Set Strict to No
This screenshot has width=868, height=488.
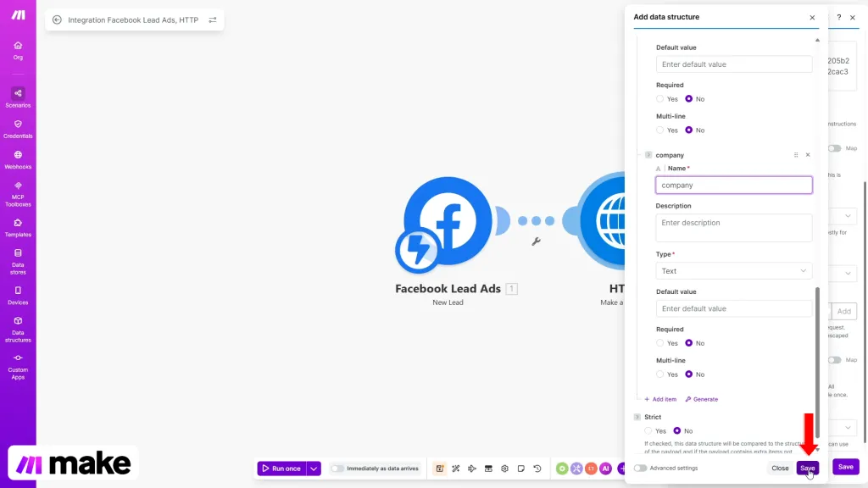point(677,431)
